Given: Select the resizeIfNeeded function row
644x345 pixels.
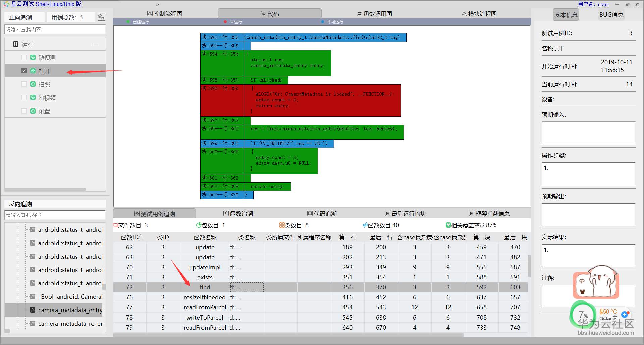Looking at the screenshot, I should click(320, 297).
